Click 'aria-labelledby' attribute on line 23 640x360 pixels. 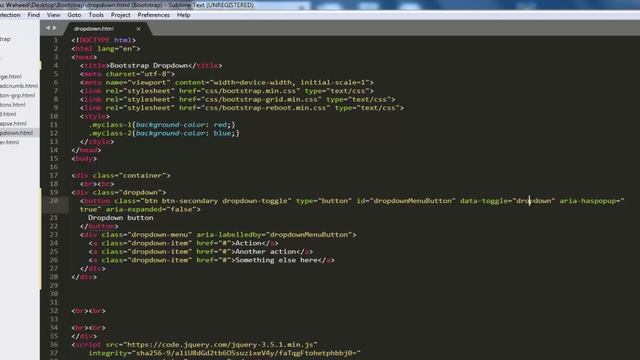pyautogui.click(x=229, y=235)
